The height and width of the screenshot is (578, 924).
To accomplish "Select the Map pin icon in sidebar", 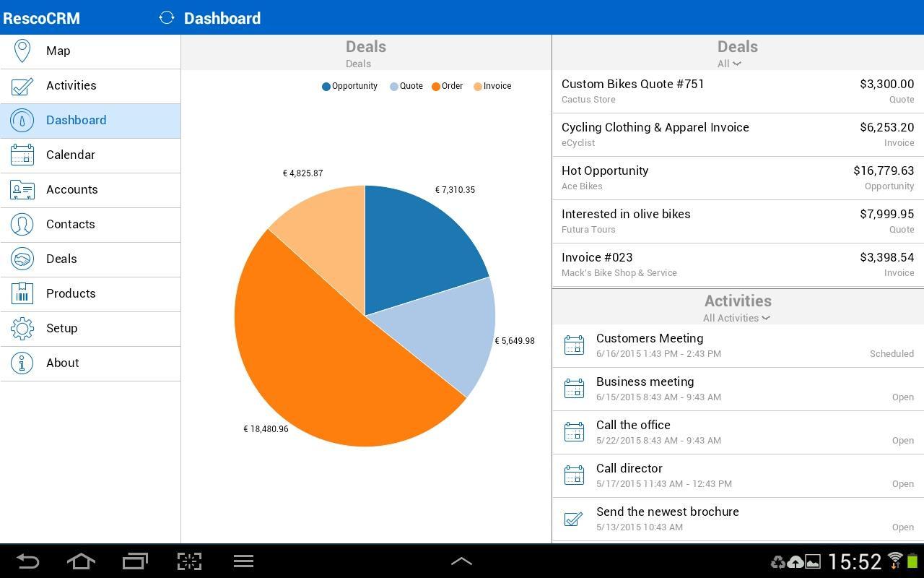I will 22,51.
